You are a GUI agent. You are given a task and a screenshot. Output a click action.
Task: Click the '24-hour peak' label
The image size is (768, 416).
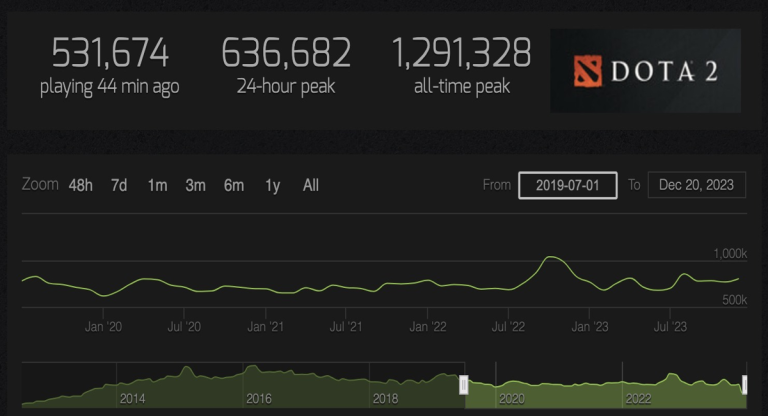[286, 87]
